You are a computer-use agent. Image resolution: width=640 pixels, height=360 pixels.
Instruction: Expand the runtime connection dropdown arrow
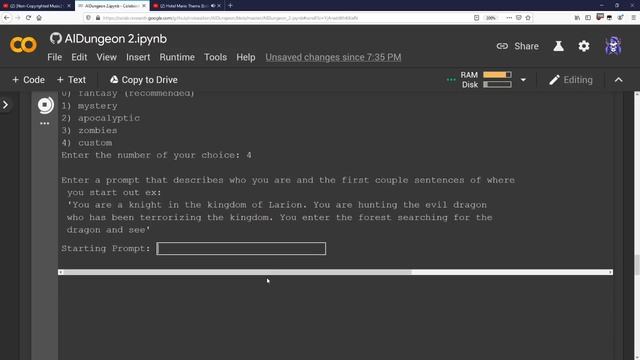tap(523, 80)
